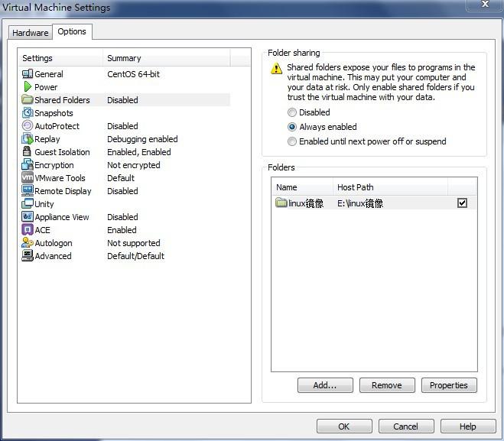Click the Options tab
Image resolution: width=504 pixels, height=441 pixels.
(x=72, y=31)
